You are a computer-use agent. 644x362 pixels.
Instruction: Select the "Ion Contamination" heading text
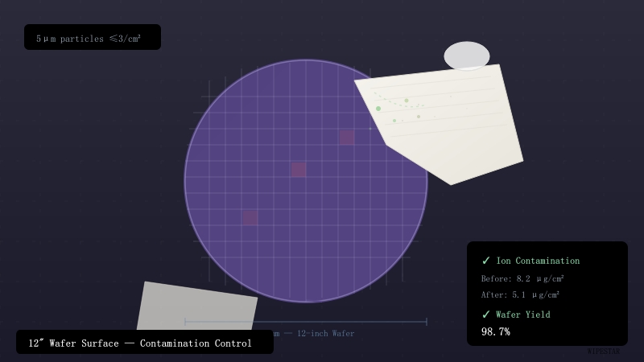(538, 261)
